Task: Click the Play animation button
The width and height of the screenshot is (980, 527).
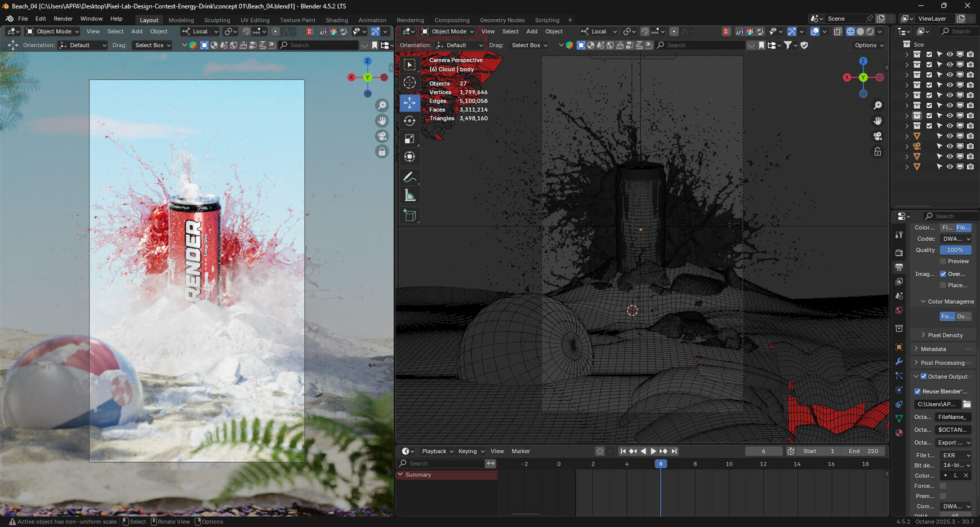Action: coord(653,451)
